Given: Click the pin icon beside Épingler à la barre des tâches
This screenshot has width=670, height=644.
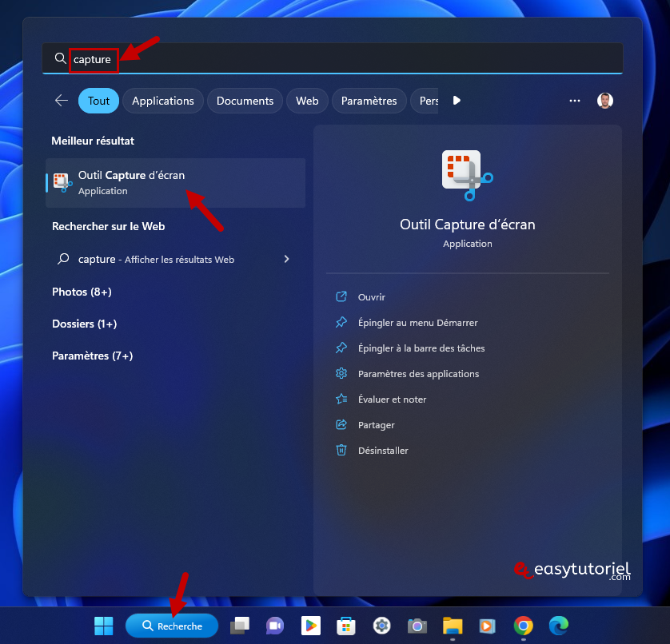Looking at the screenshot, I should coord(341,348).
